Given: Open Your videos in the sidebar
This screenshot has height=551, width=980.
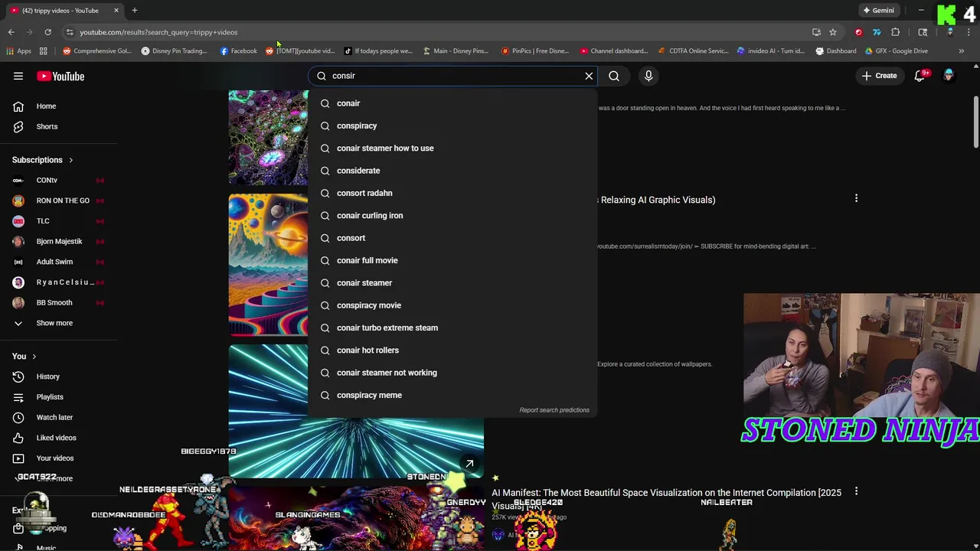Looking at the screenshot, I should (54, 458).
